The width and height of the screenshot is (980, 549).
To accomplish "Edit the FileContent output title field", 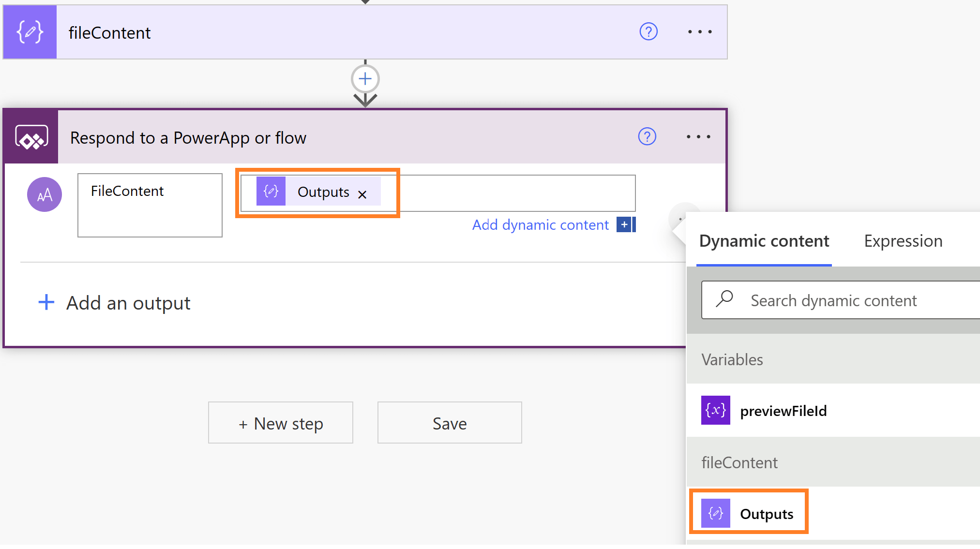I will (x=150, y=205).
